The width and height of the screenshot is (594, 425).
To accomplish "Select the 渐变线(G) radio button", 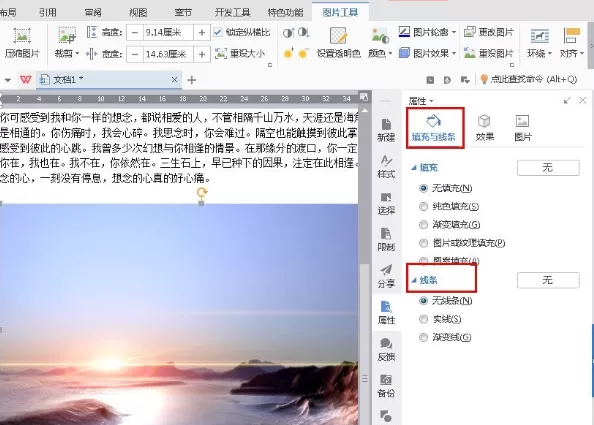I will pos(423,337).
